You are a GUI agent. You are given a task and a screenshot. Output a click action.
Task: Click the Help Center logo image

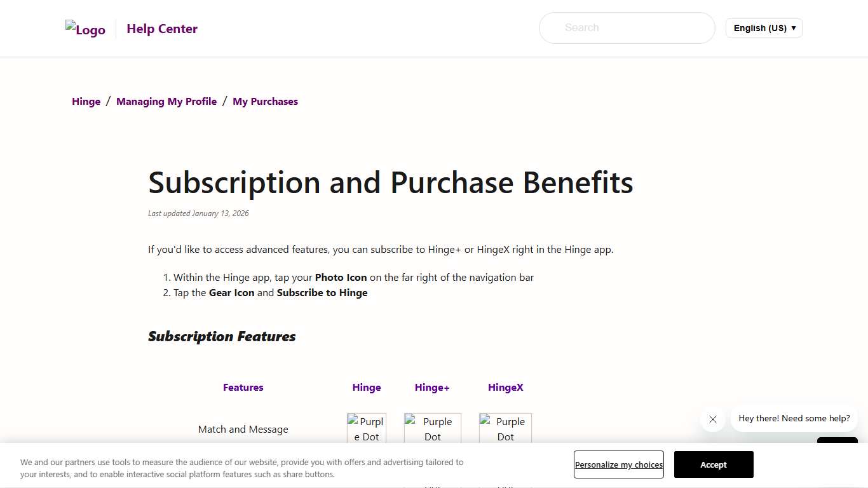(x=85, y=29)
